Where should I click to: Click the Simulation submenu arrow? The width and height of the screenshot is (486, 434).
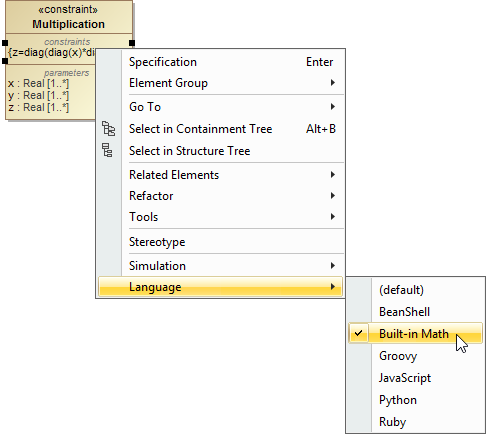(x=333, y=266)
